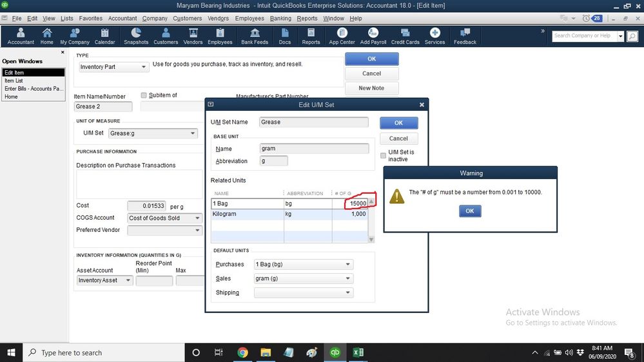The height and width of the screenshot is (362, 644).
Task: Click OK in the Warning dialog
Action: [470, 211]
